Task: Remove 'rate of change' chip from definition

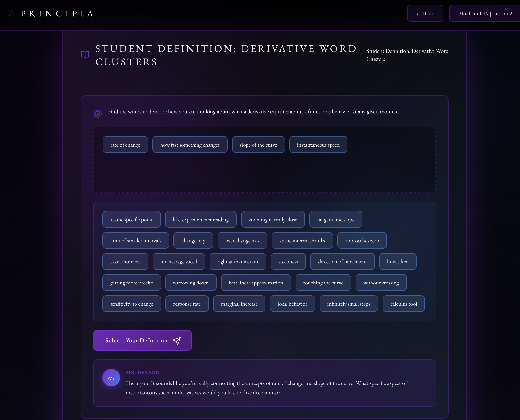Action: (x=125, y=145)
